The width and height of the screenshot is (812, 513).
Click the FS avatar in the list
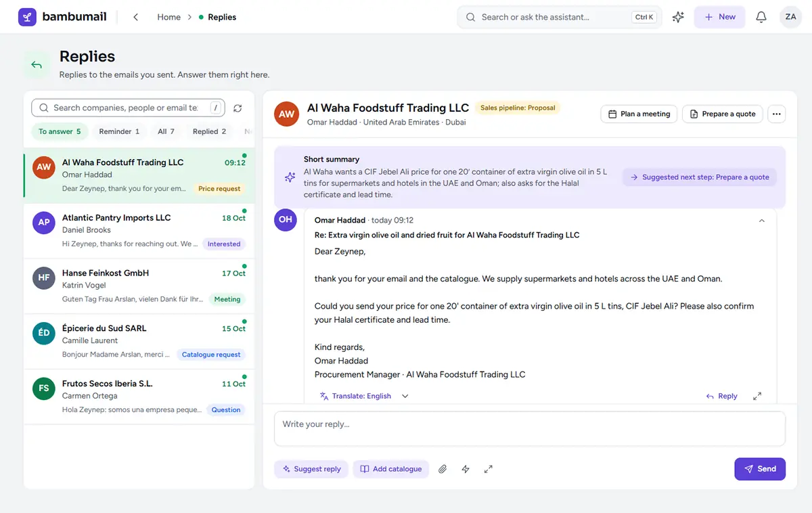[x=44, y=388]
